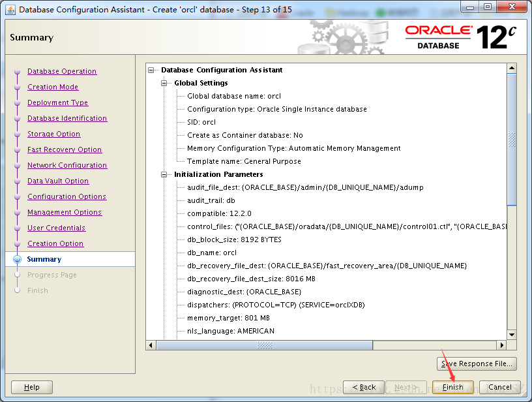Image resolution: width=532 pixels, height=402 pixels.
Task: Click horizontal scrollbar left arrow
Action: coord(151,345)
